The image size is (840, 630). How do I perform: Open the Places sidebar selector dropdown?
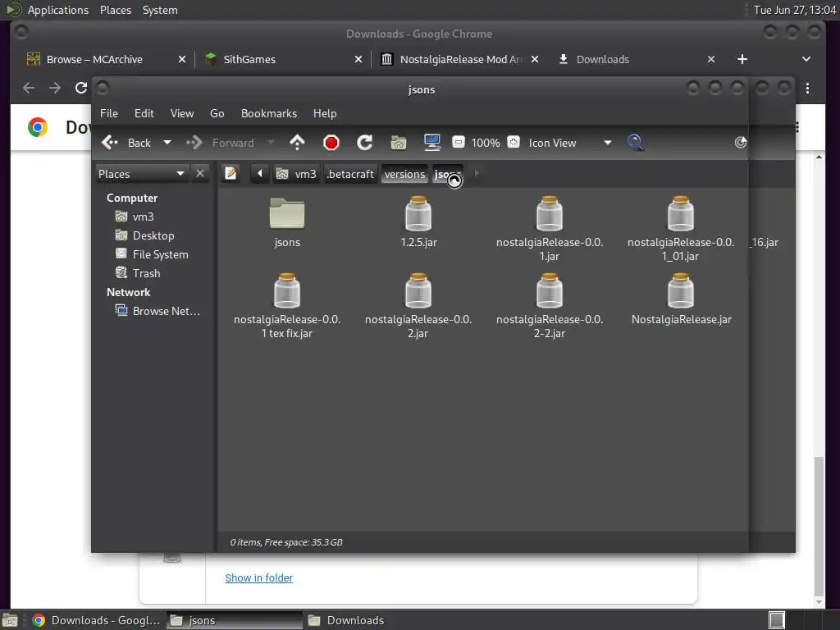(142, 174)
